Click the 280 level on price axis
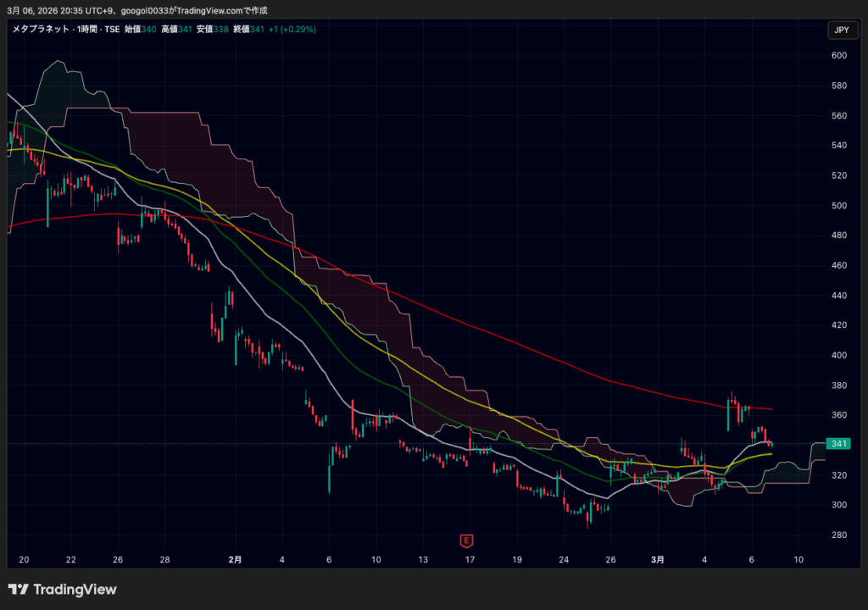This screenshot has width=868, height=610. point(839,535)
